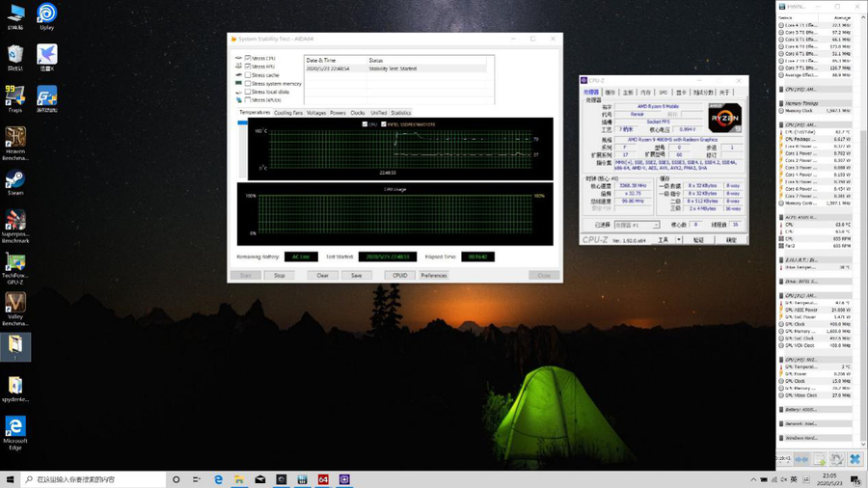Enable the Stress cache checkbox
The width and height of the screenshot is (868, 488).
[x=248, y=75]
